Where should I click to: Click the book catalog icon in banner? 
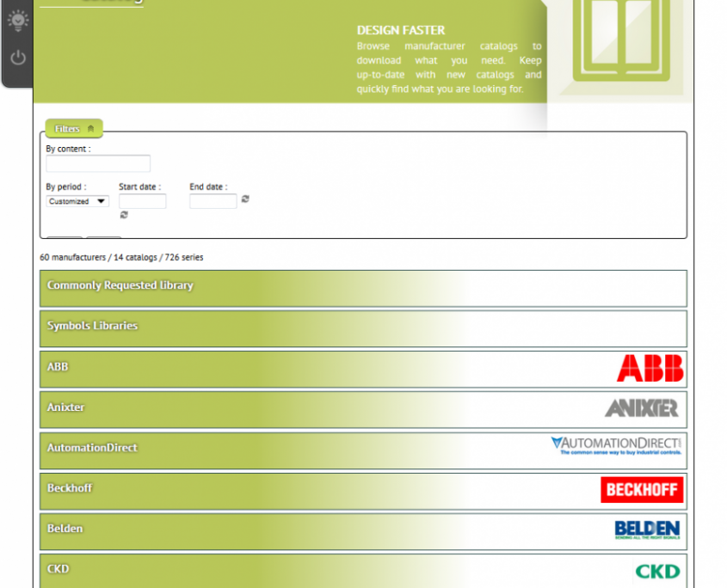(x=621, y=40)
